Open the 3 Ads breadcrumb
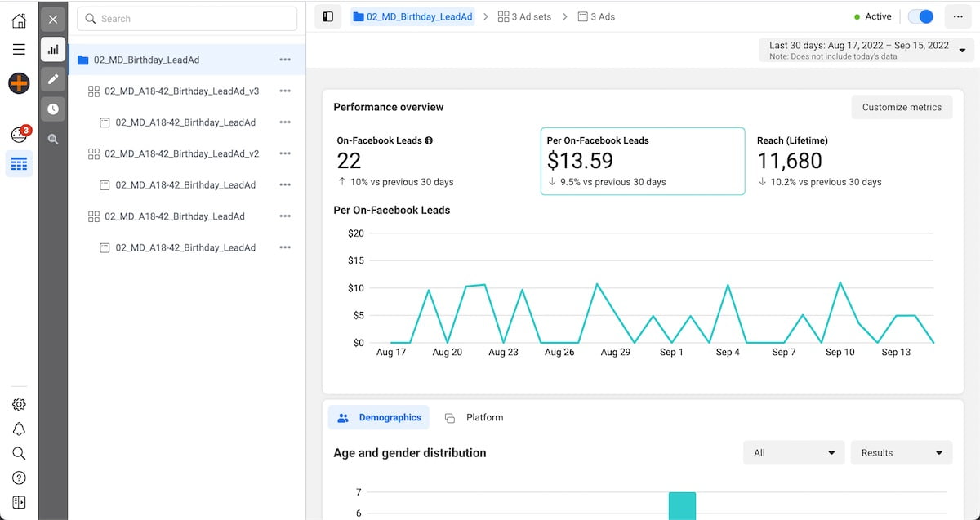The image size is (980, 520). 596,16
